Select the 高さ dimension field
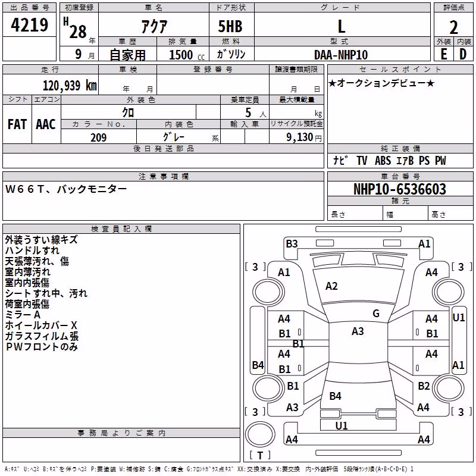The width and height of the screenshot is (476, 476). pos(450,214)
